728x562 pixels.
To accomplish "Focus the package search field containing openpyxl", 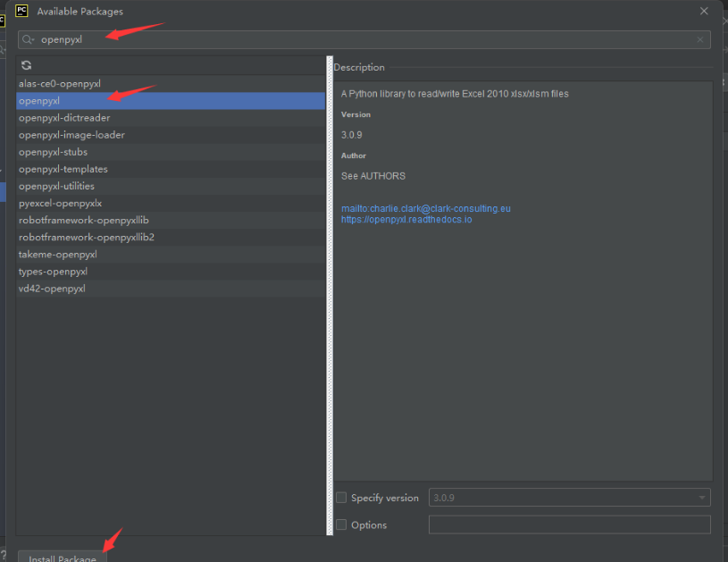I will (364, 40).
